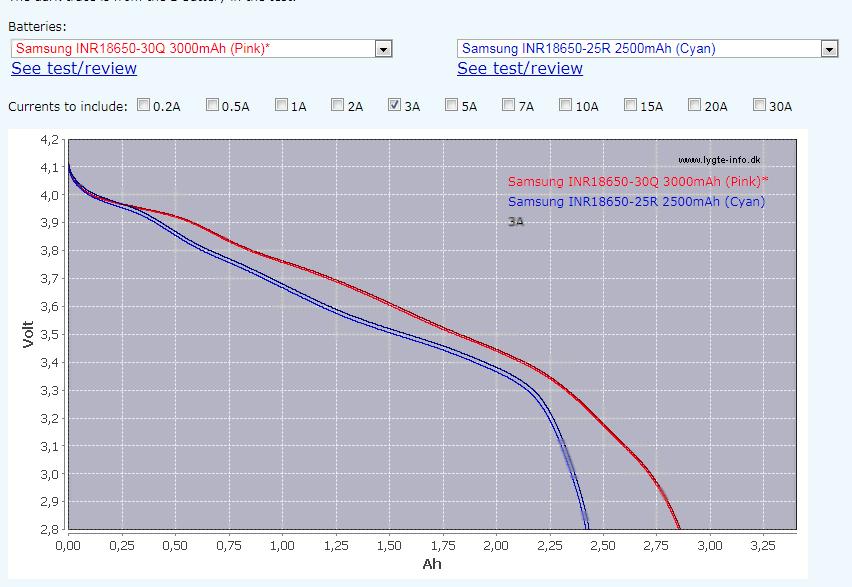Open See test/review link below 25R battery
This screenshot has height=587, width=852.
point(520,68)
